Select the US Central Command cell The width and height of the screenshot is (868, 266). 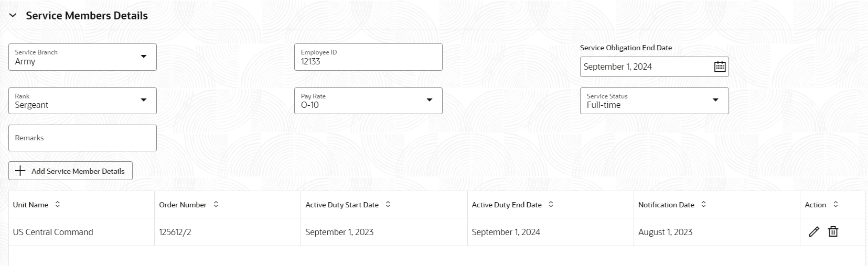(x=81, y=232)
